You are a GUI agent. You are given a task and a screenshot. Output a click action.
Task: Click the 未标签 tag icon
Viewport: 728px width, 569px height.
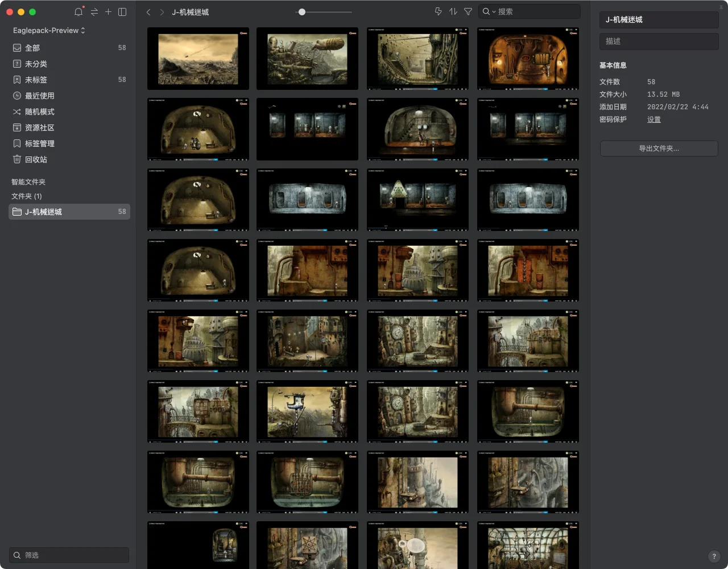click(x=17, y=80)
